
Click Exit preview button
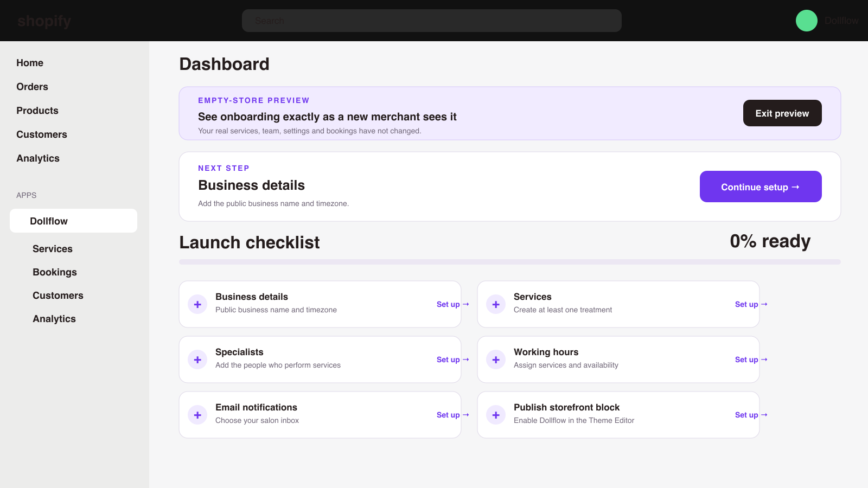782,113
